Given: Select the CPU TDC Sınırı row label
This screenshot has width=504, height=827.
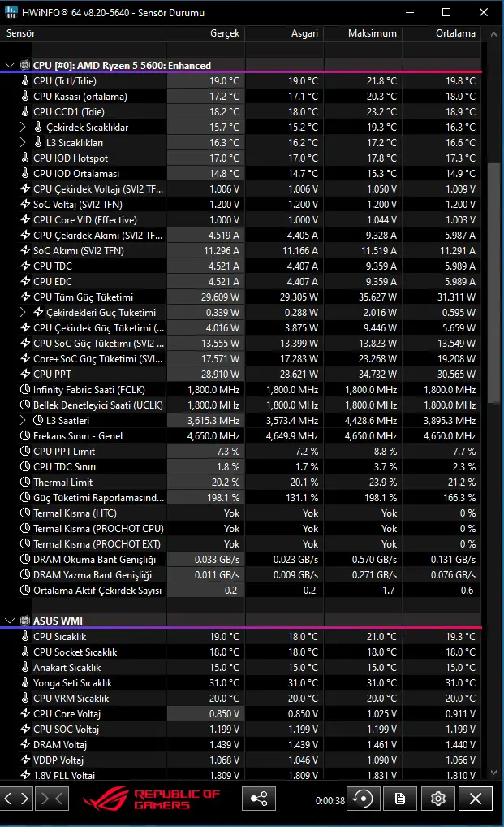Looking at the screenshot, I should [65, 467].
